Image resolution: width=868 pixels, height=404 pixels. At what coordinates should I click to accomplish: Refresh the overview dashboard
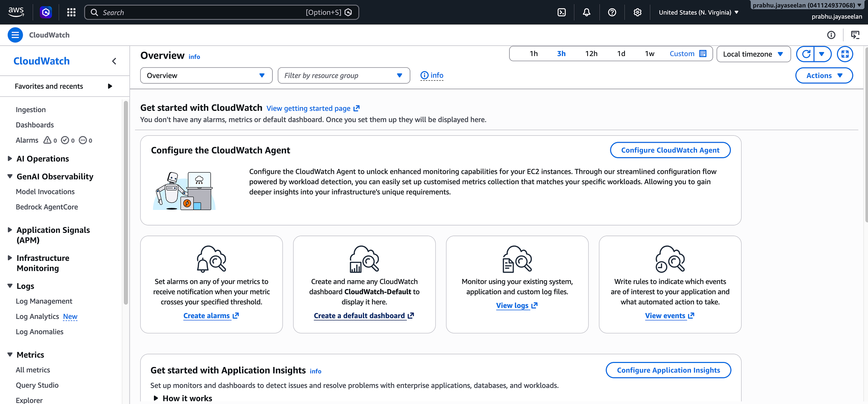[806, 54]
